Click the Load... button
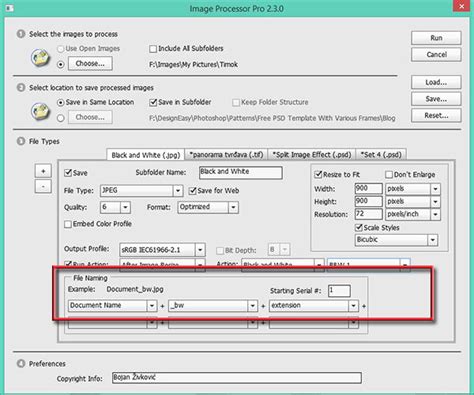 tap(436, 82)
